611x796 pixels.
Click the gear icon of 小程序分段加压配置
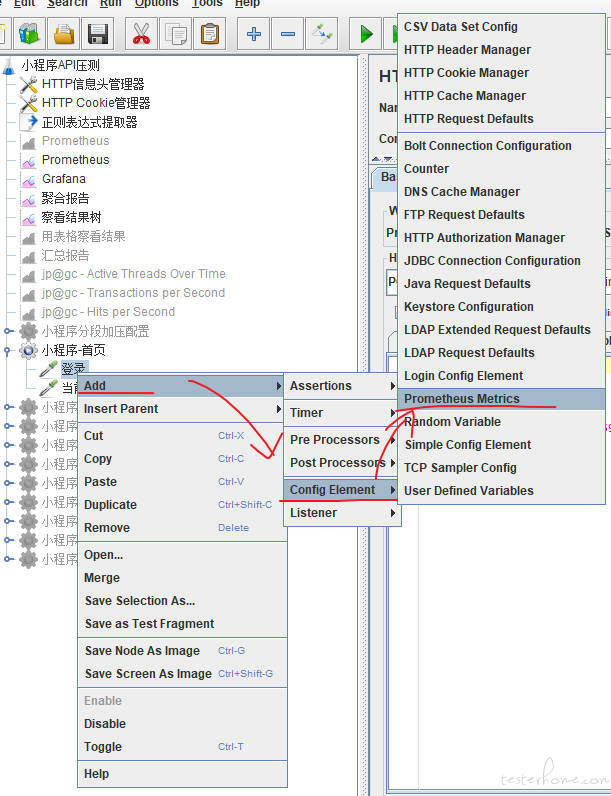coord(28,331)
